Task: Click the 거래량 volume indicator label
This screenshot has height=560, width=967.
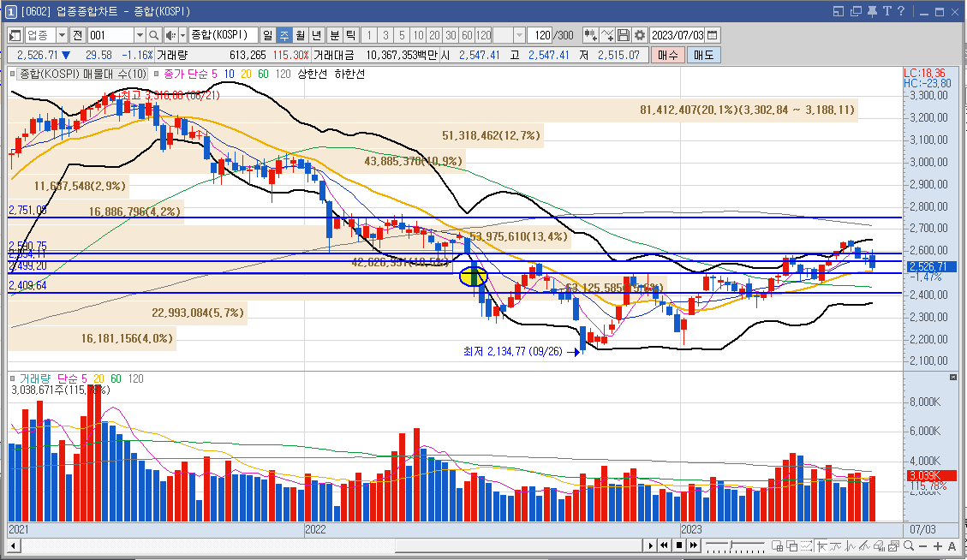Action: point(35,378)
